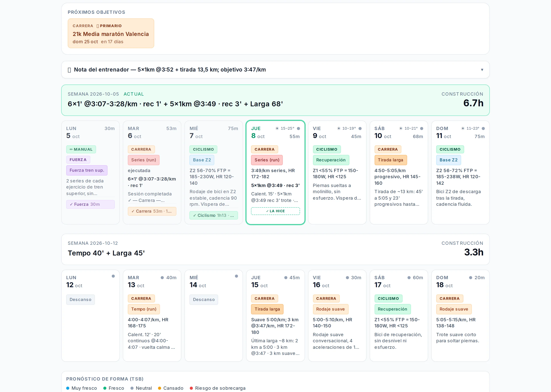Open the SEMANA 2026-10-05 week summary header
This screenshot has height=392, width=551.
(x=275, y=100)
